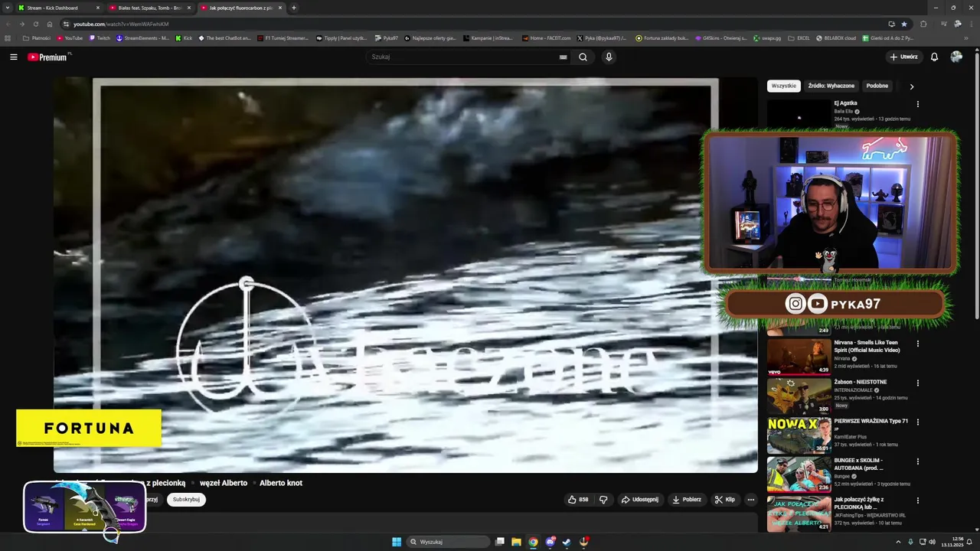Open File Explorer from the taskbar
This screenshot has width=980, height=551.
coord(517,542)
